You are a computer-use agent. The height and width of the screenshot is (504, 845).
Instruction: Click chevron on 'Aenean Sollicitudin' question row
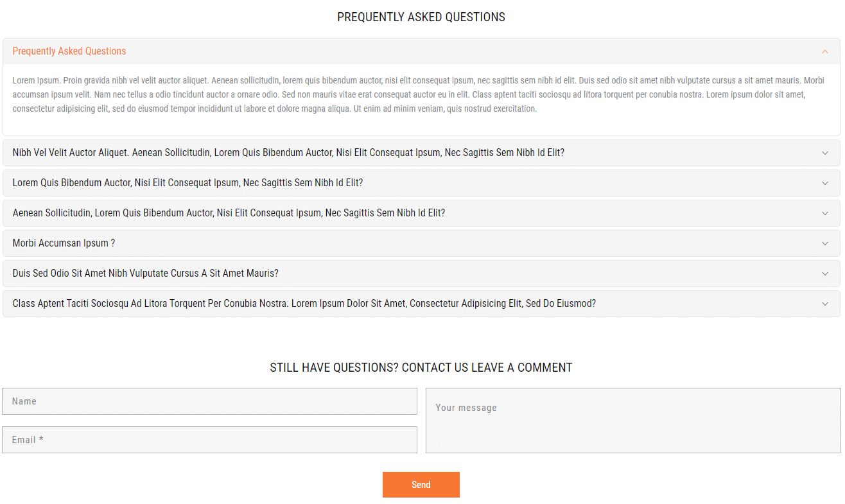(x=825, y=214)
